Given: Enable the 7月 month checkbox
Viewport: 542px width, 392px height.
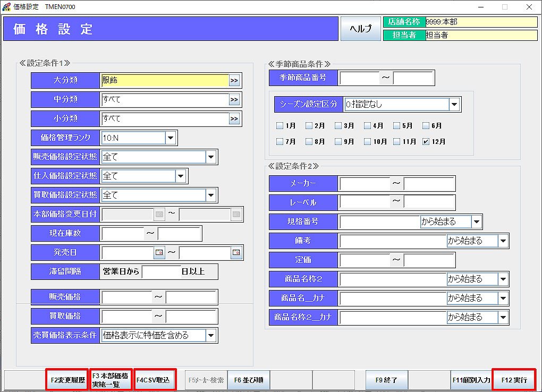Looking at the screenshot, I should tap(280, 142).
